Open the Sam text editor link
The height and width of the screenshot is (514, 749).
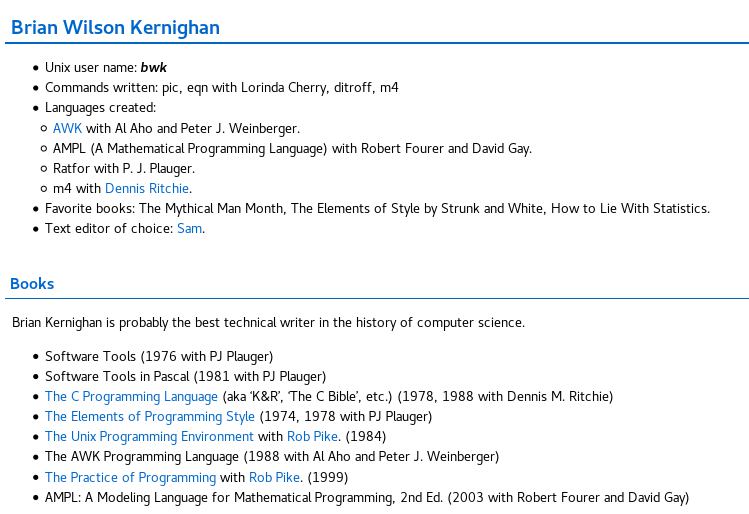[x=189, y=228]
